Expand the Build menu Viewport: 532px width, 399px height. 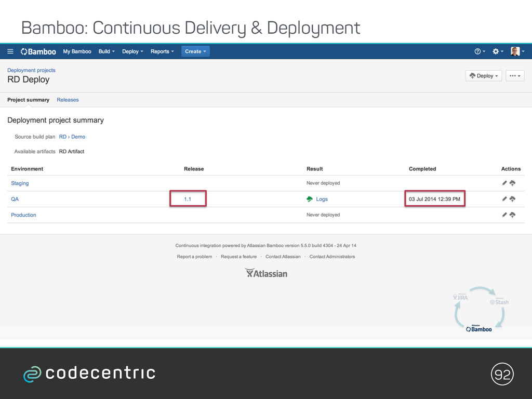click(107, 51)
